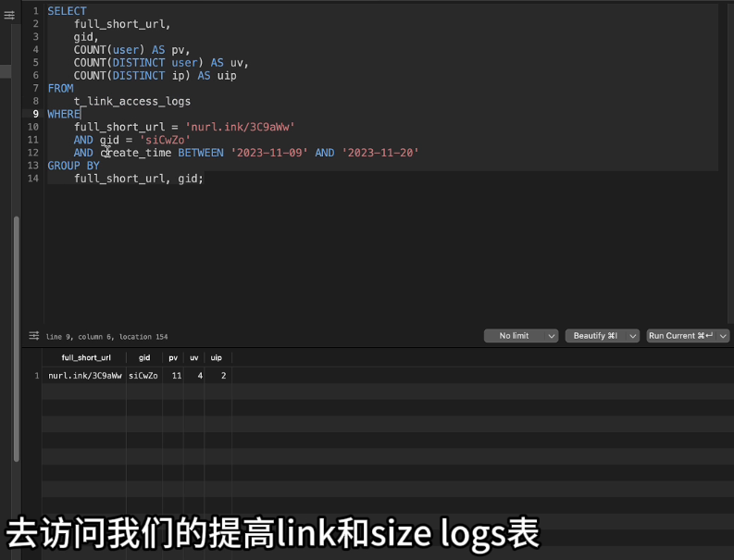The width and height of the screenshot is (734, 560).
Task: Select result cell siCwZo
Action: coord(143,376)
